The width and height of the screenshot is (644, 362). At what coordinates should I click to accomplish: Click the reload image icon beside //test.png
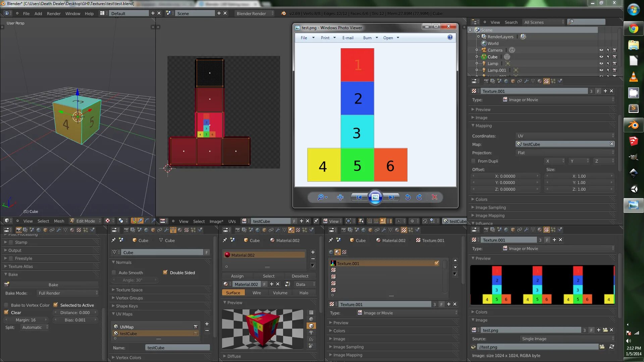(x=611, y=347)
